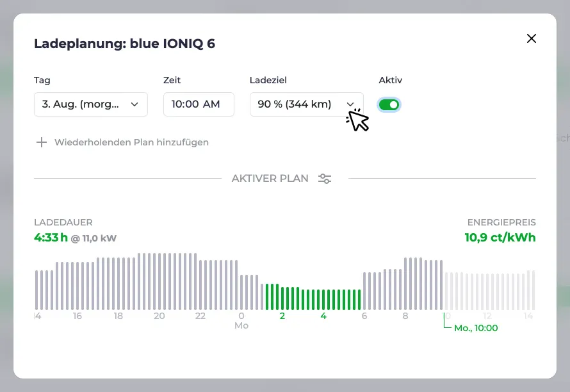Click the ENERGIEPREIS label
This screenshot has width=570, height=392.
tap(501, 222)
